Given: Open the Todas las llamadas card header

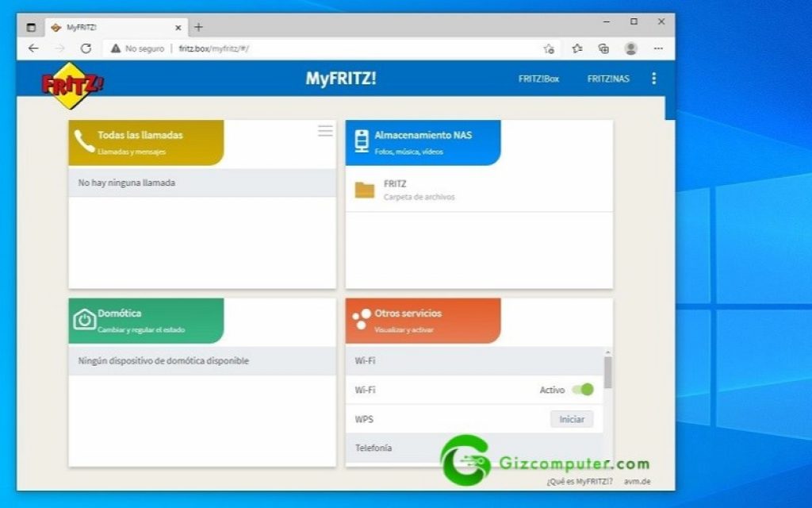Looking at the screenshot, I should click(146, 143).
